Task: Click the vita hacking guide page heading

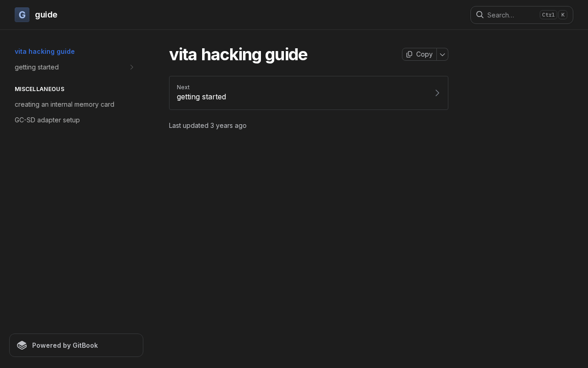Action: click(x=238, y=54)
